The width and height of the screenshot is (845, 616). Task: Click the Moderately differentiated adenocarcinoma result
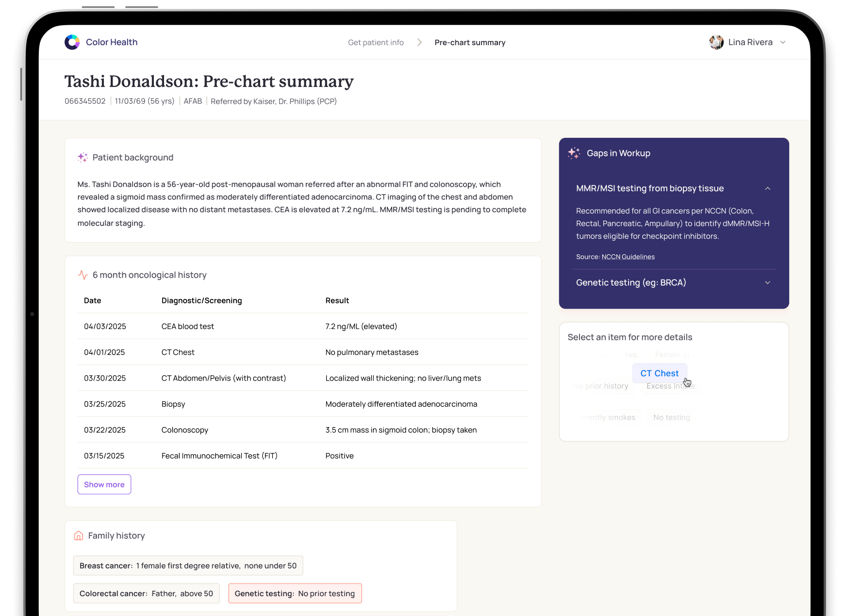click(x=401, y=404)
